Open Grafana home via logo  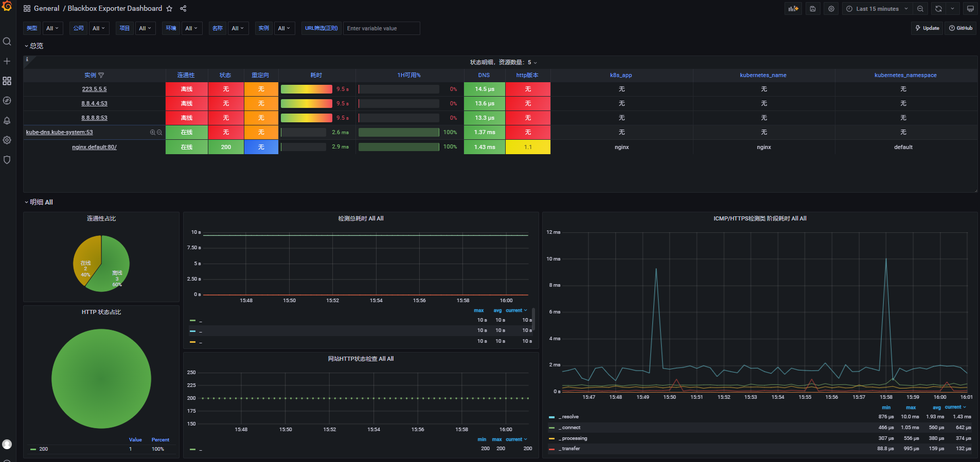coord(7,7)
